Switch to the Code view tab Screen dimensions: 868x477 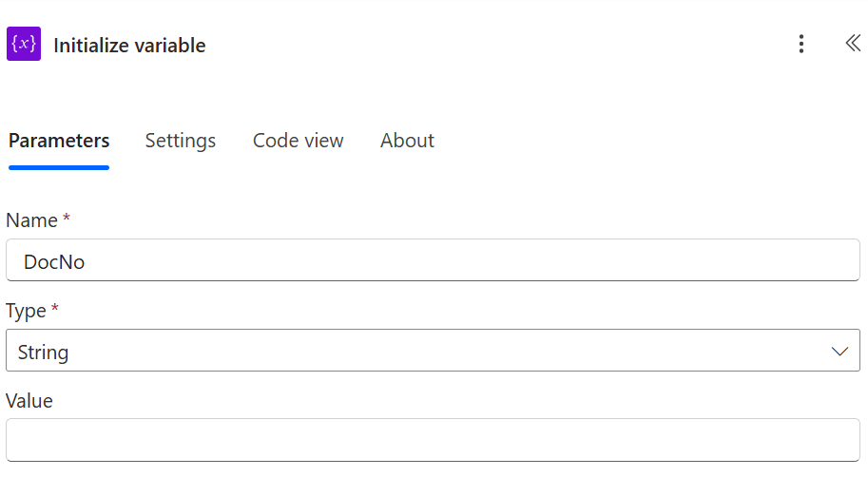pos(298,141)
